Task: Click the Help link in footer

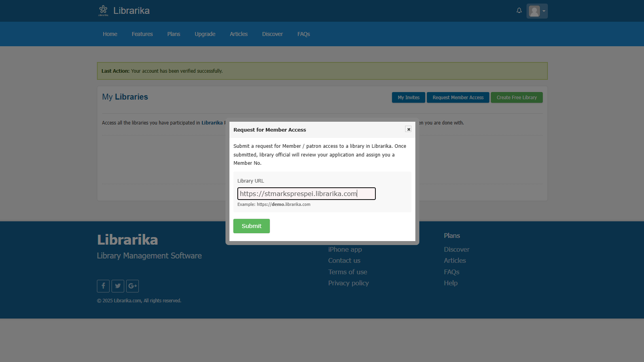Action: tap(451, 283)
